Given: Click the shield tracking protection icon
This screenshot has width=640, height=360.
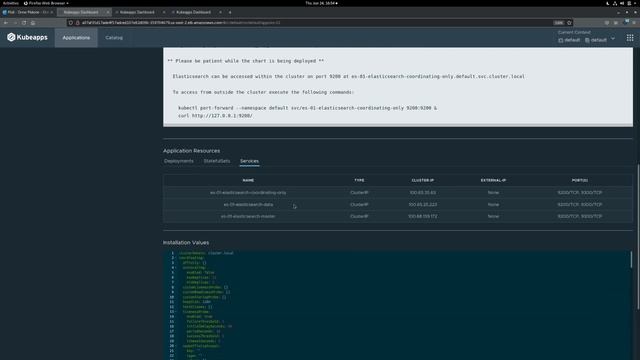Looking at the screenshot, I should tap(71, 23).
